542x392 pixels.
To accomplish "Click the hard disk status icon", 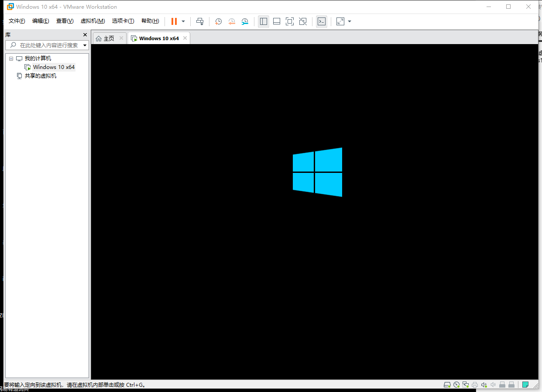I will click(447, 385).
